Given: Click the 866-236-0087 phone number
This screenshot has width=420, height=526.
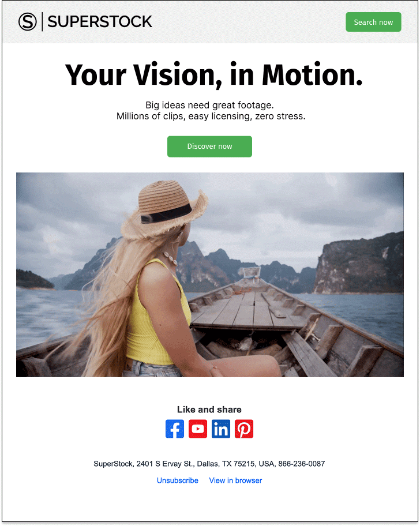Looking at the screenshot, I should coord(302,464).
